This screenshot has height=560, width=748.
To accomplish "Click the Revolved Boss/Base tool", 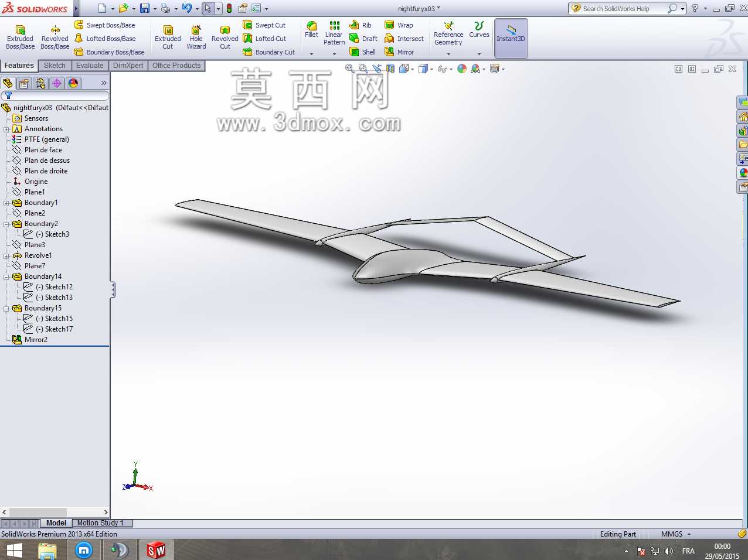I will point(55,37).
